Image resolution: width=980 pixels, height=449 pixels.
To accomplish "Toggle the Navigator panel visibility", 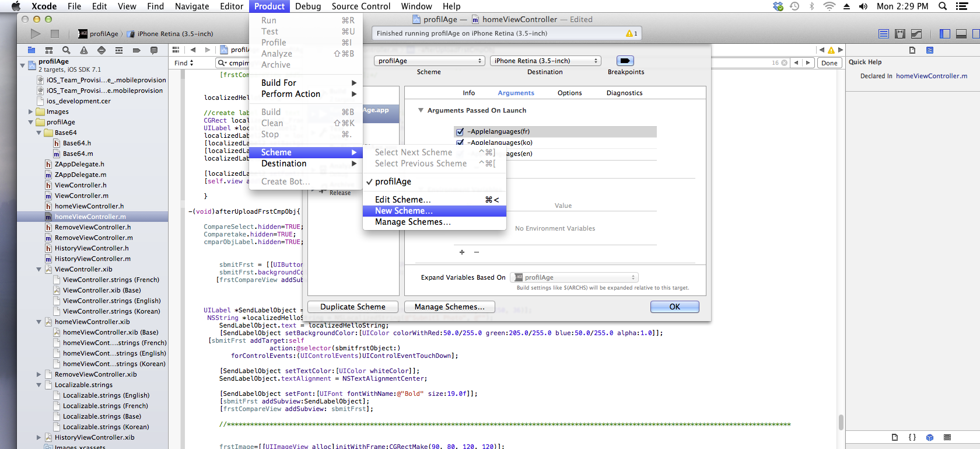I will pyautogui.click(x=945, y=34).
